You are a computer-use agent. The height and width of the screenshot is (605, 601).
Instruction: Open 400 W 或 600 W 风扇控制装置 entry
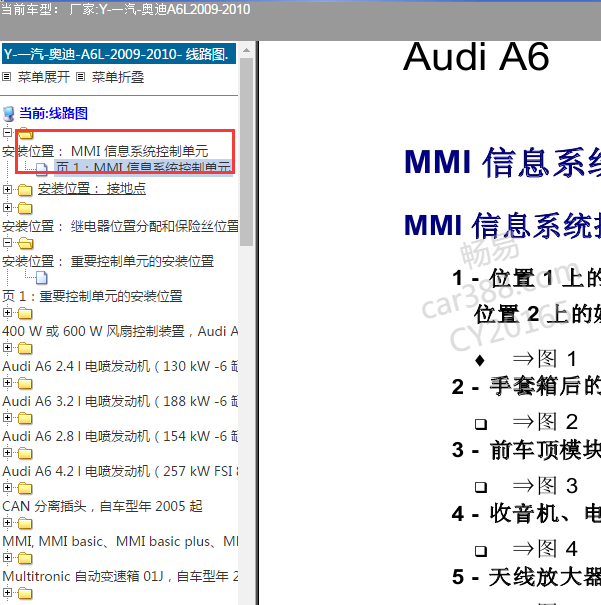coord(120,331)
